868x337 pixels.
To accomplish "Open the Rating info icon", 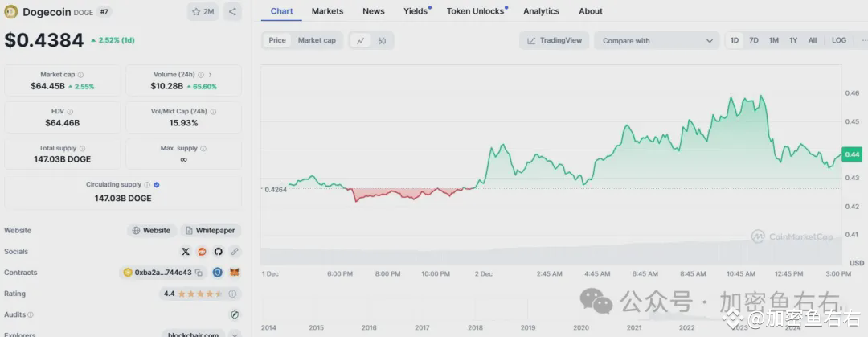I will (232, 294).
